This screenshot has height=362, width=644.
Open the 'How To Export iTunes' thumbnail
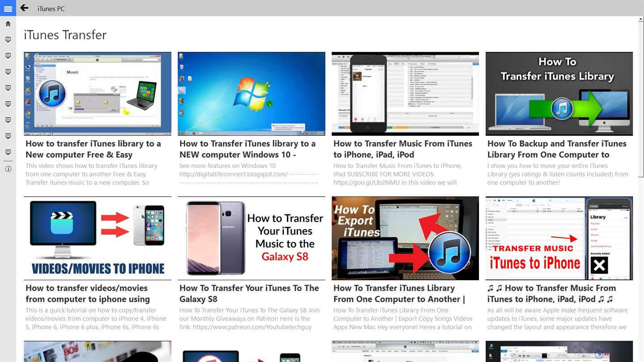[405, 238]
